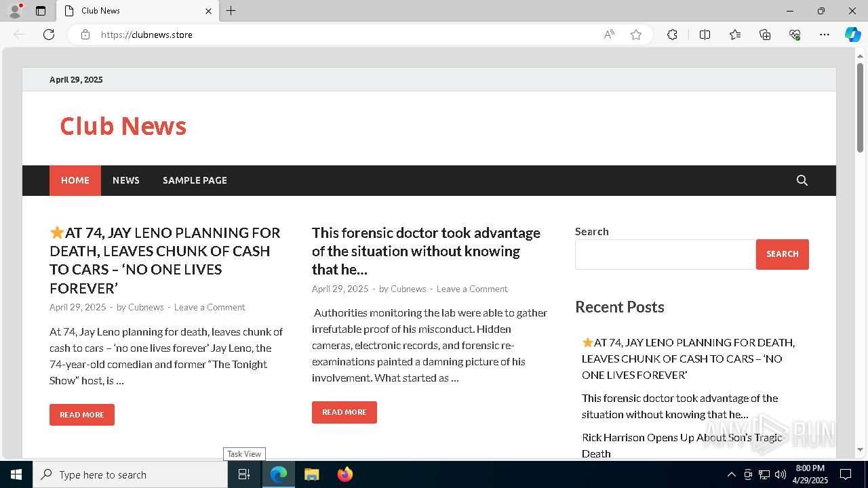The height and width of the screenshot is (488, 868).
Task: Open SAMPLE PAGE menu item
Action: coord(195,180)
